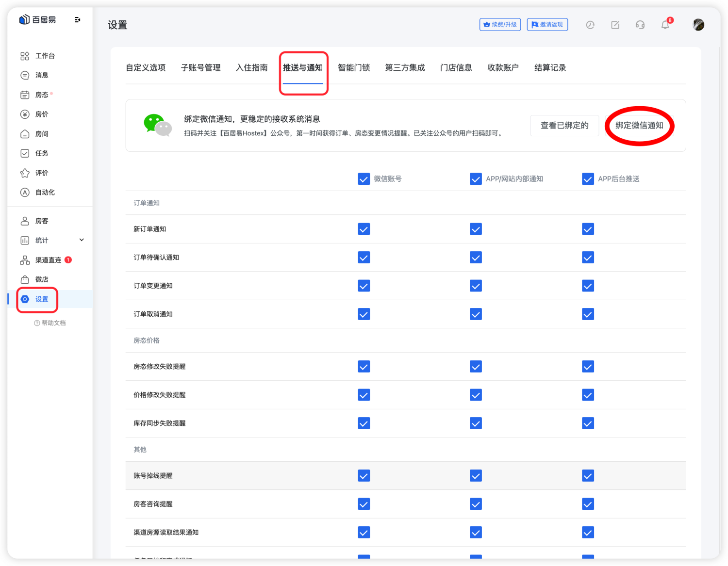
Task: Open the 渠道直连 channel connection page
Action: coord(48,260)
